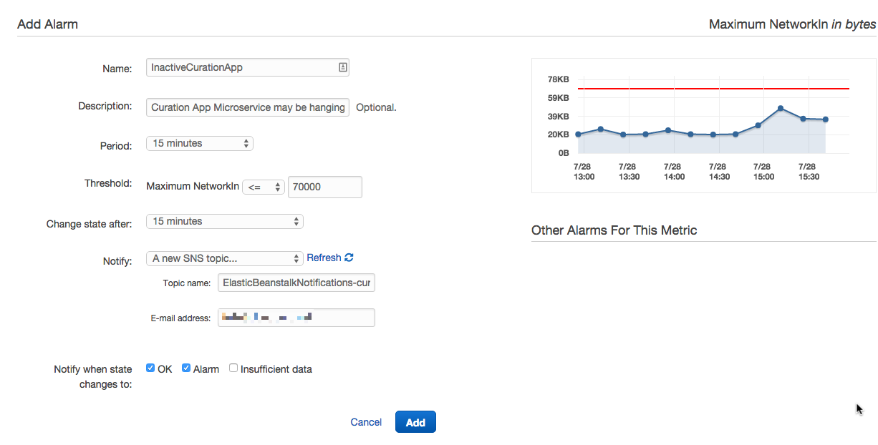Focus the Description text field
The width and height of the screenshot is (878, 445).
248,107
